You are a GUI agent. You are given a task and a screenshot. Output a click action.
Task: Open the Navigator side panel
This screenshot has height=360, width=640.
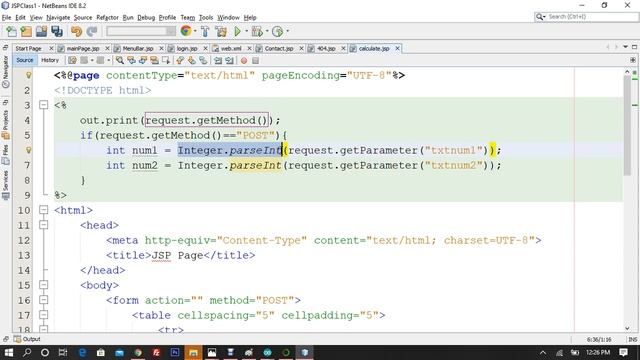[x=5, y=72]
